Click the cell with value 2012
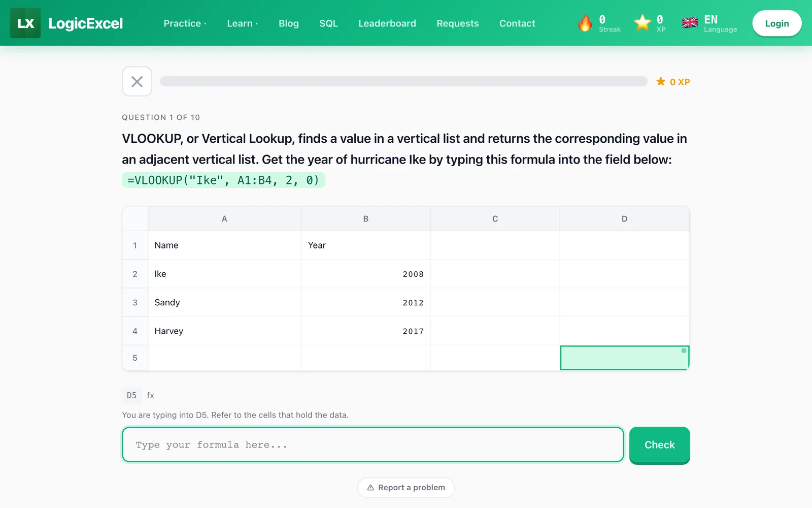812x508 pixels. (366, 302)
